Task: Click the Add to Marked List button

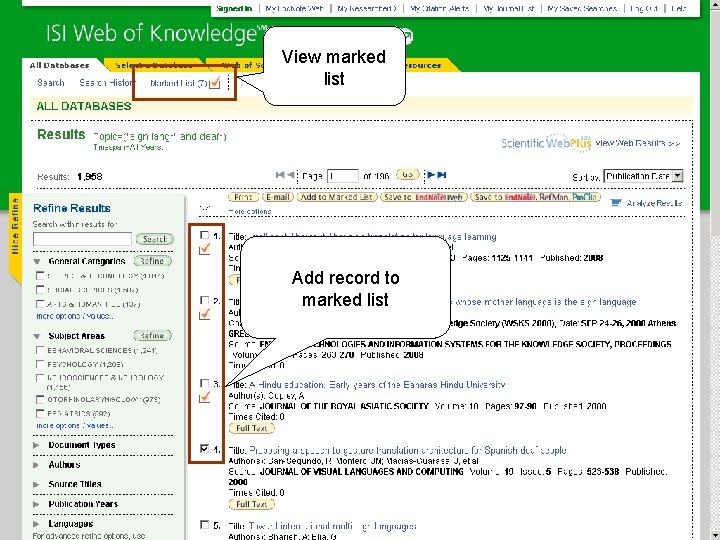Action: (337, 197)
